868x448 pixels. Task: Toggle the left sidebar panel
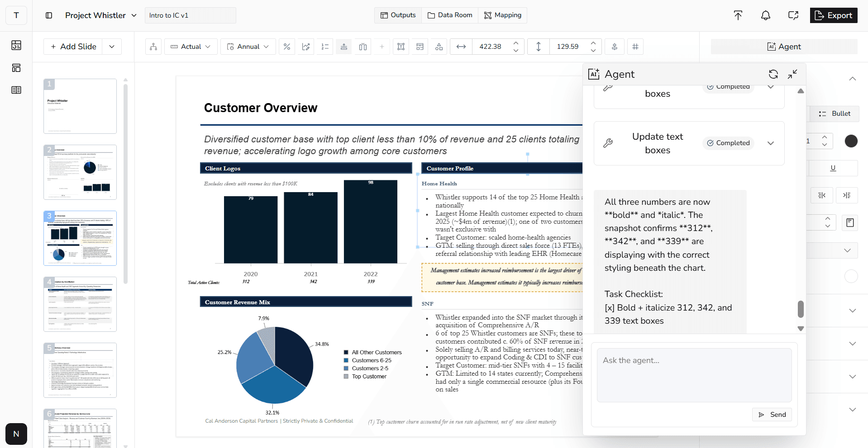tap(48, 15)
